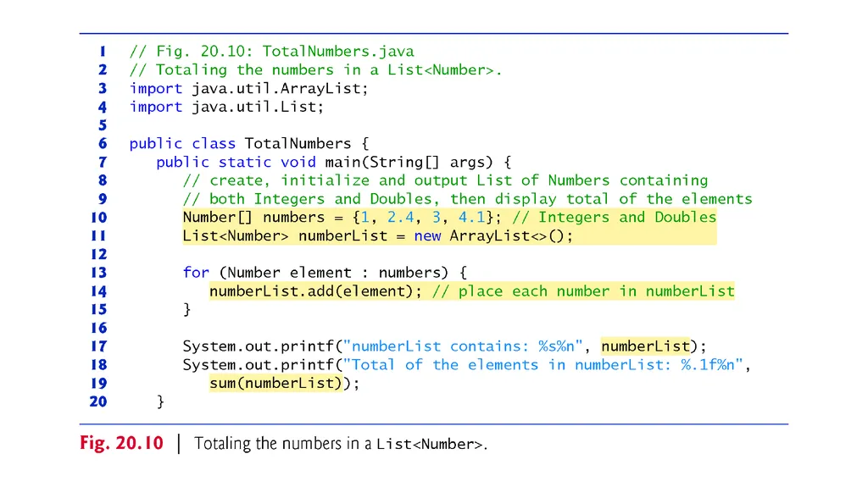The width and height of the screenshot is (868, 487).
Task: Click the string "Total of the elements in numberList: %.1f%n"
Action: (x=543, y=365)
